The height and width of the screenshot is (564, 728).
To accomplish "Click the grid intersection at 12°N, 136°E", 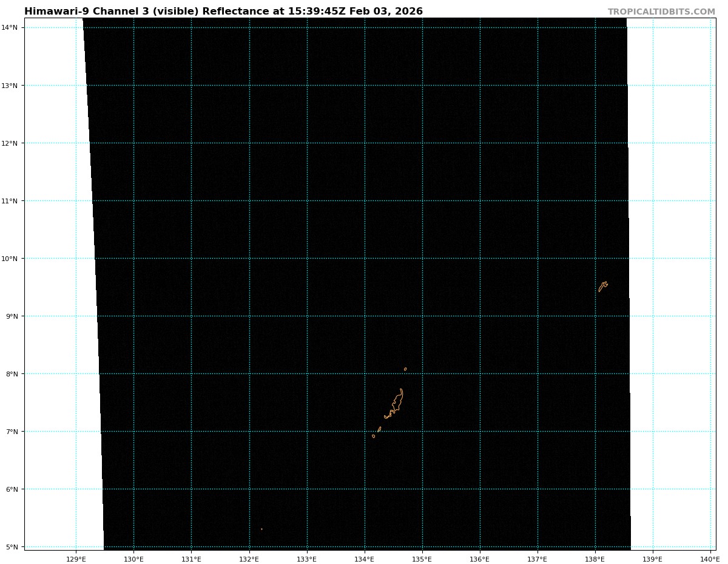I will 480,143.
